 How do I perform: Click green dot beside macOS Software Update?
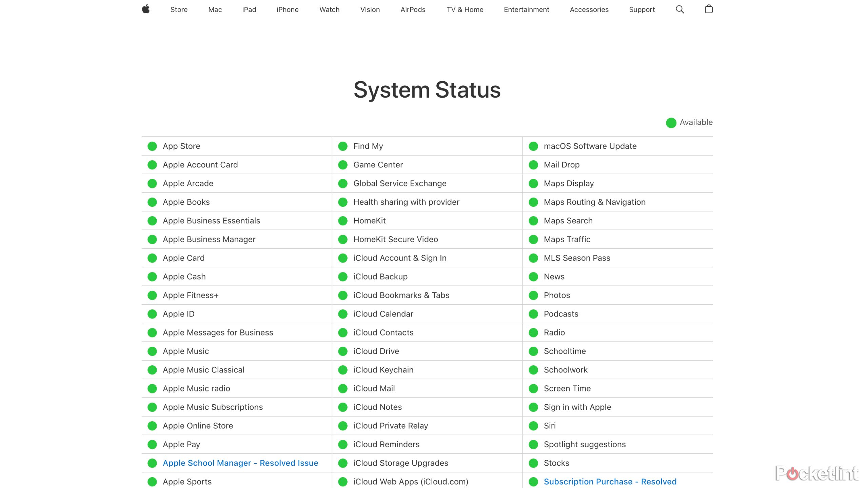[x=533, y=146]
